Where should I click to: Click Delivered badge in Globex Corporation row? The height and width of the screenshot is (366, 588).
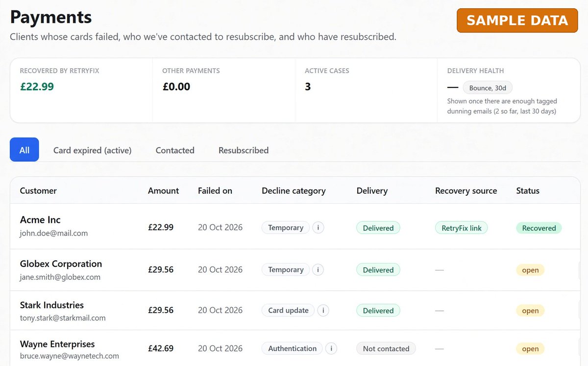(378, 270)
